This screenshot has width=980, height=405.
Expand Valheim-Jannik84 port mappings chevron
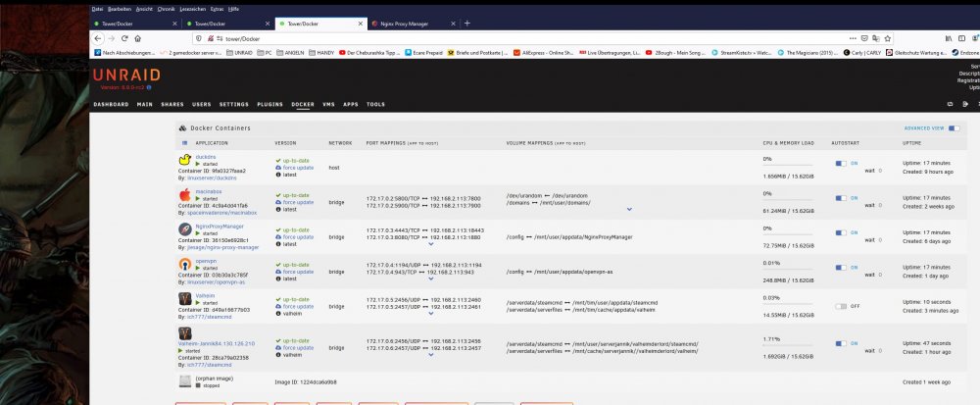pos(430,355)
